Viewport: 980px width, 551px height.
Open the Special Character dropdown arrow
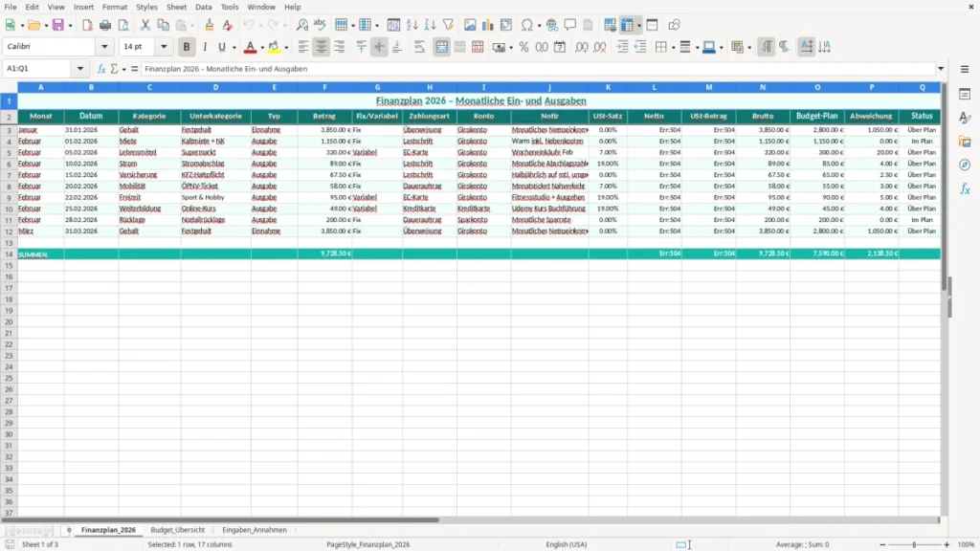[x=539, y=26]
